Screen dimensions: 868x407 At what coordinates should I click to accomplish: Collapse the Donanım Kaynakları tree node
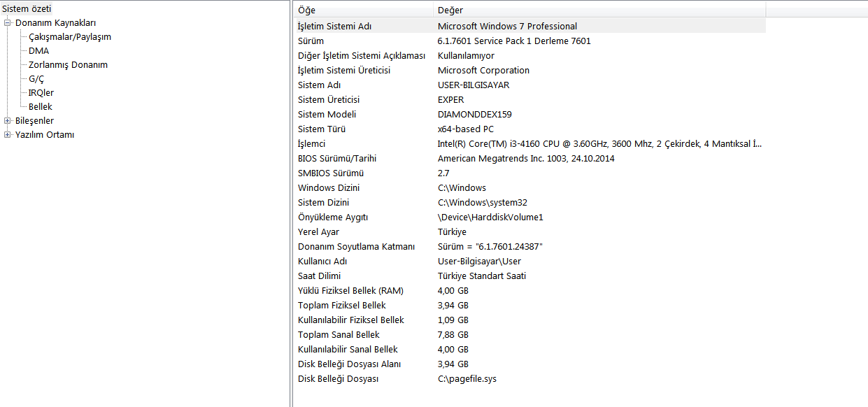[x=8, y=23]
